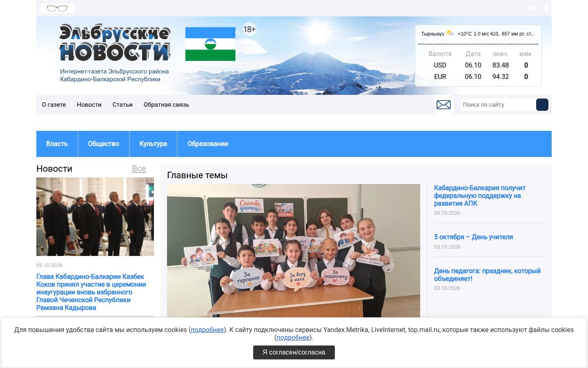Click the EUR rate value 94.32
This screenshot has width=588, height=368.
(x=501, y=76)
